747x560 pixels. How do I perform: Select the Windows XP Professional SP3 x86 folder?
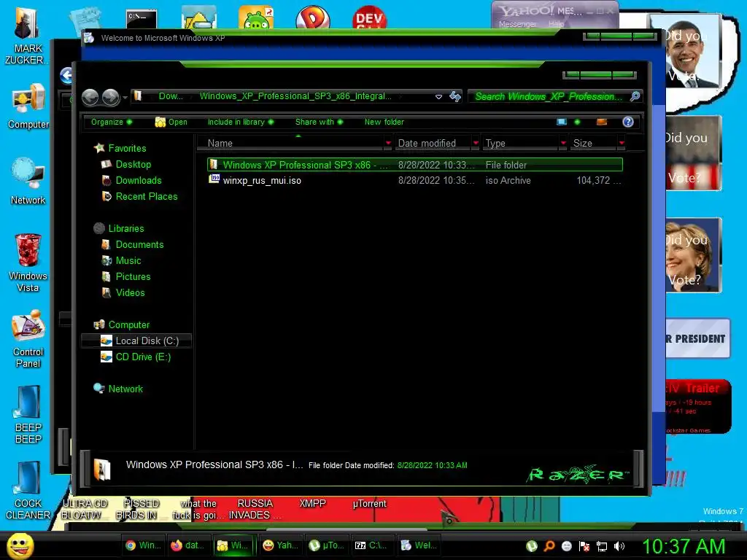415,165
